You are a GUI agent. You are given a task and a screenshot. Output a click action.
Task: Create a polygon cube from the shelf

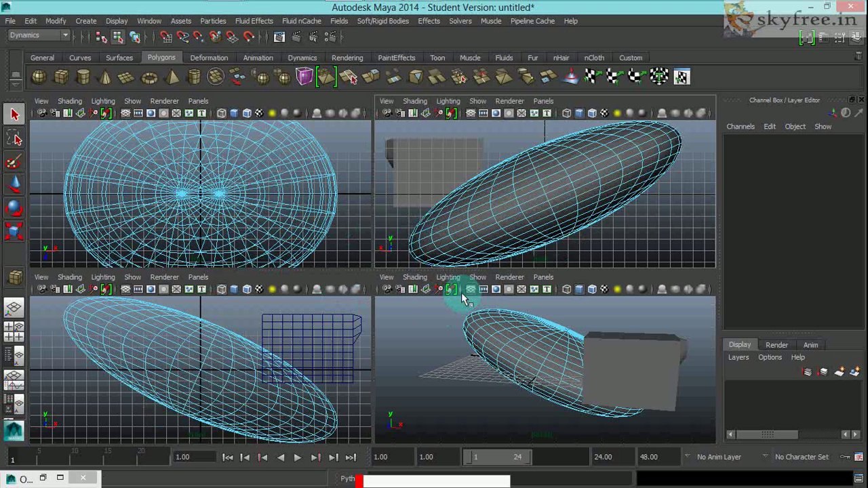61,77
